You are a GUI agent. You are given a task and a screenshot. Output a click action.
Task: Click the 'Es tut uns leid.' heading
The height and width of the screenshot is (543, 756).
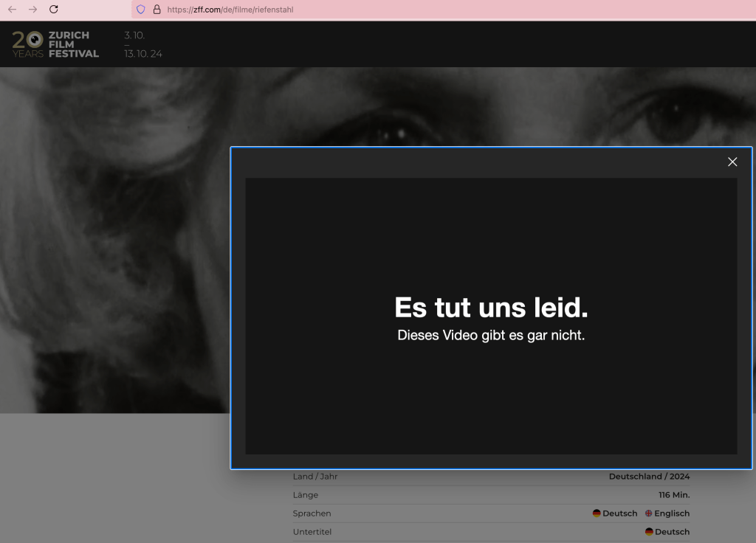pyautogui.click(x=491, y=307)
